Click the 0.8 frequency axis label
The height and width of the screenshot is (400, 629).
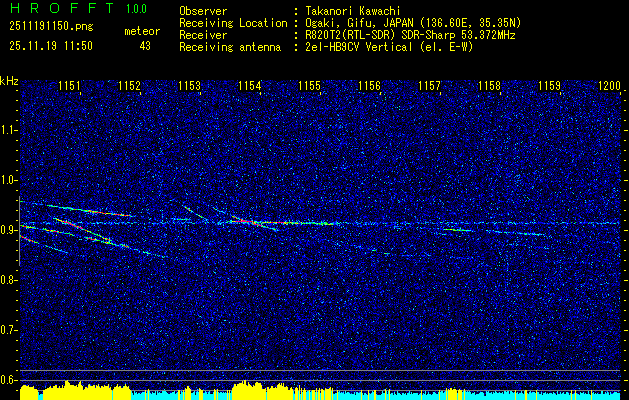coord(8,280)
